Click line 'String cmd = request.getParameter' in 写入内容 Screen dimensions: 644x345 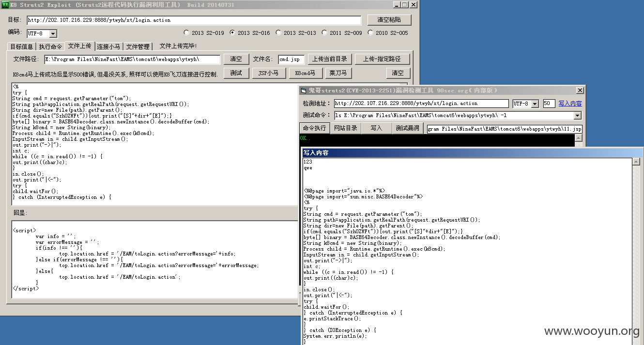[x=363, y=214]
